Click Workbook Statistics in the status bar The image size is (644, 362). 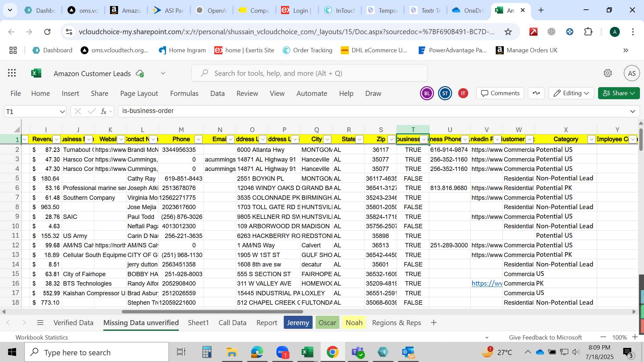42,337
